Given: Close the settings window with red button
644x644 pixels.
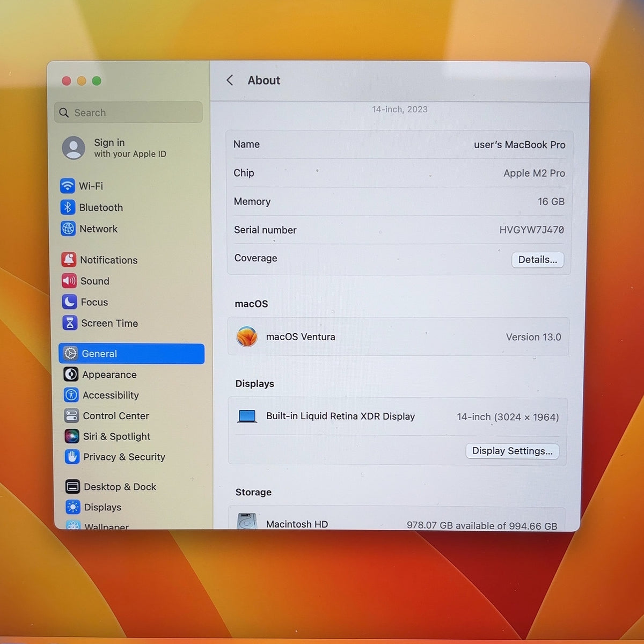Looking at the screenshot, I should point(67,81).
